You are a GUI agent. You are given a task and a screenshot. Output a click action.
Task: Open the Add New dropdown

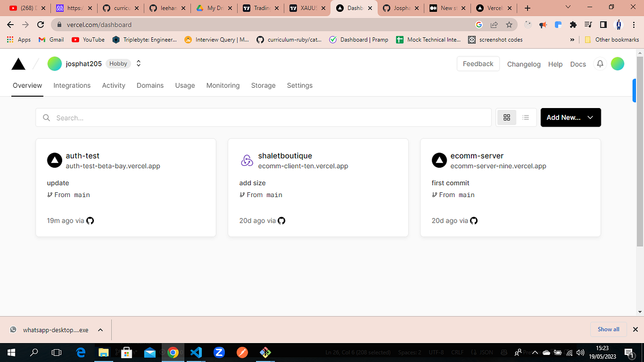(x=570, y=117)
